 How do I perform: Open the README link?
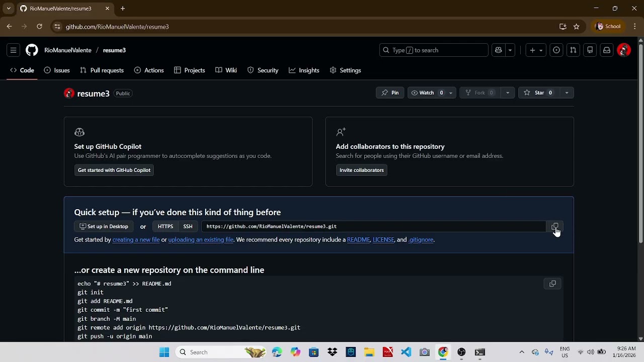click(x=358, y=240)
